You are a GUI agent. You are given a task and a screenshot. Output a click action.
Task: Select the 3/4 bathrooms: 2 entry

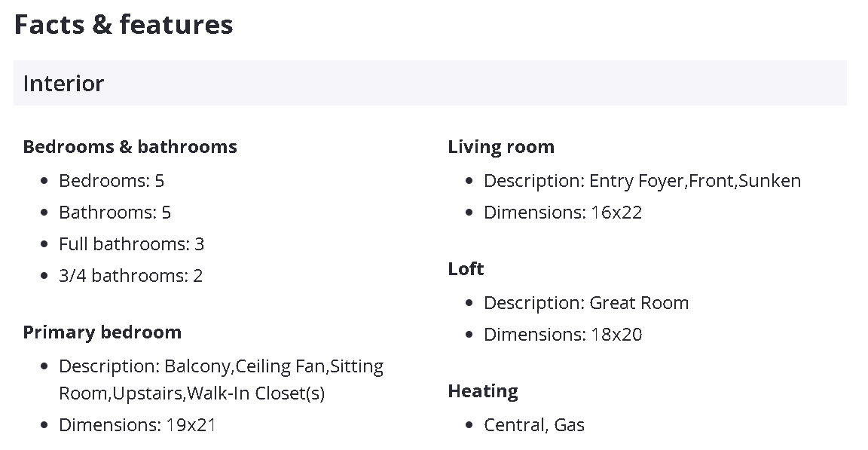130,276
